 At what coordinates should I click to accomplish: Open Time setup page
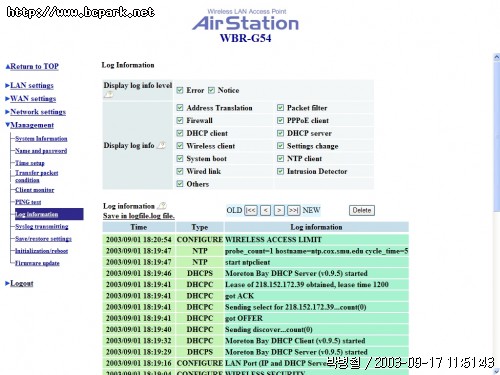point(30,163)
